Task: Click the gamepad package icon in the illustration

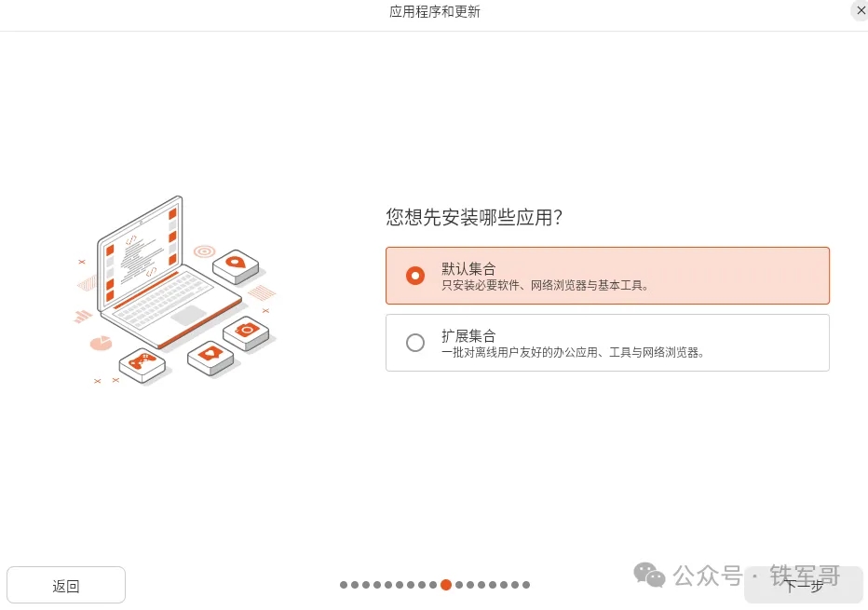Action: click(143, 362)
